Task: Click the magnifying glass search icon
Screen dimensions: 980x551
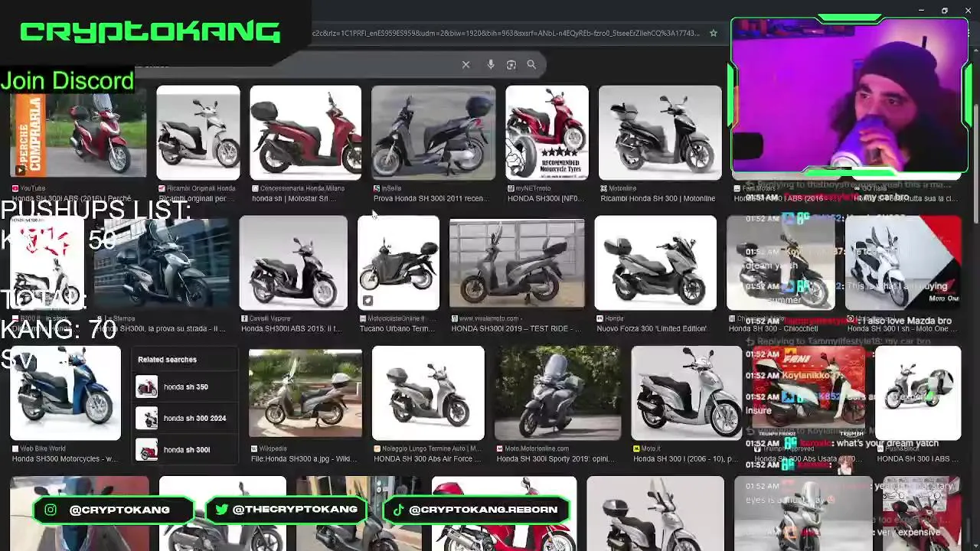Action: click(531, 65)
